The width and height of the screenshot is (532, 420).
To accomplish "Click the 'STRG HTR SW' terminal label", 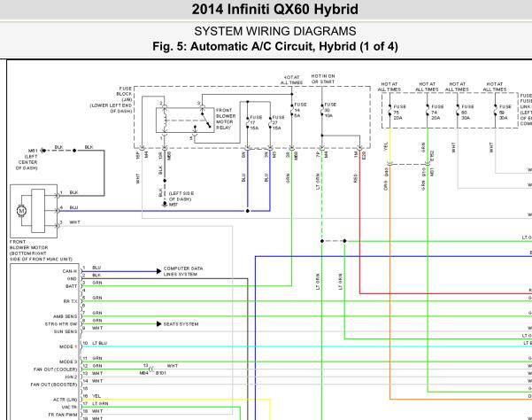I will (x=61, y=324).
